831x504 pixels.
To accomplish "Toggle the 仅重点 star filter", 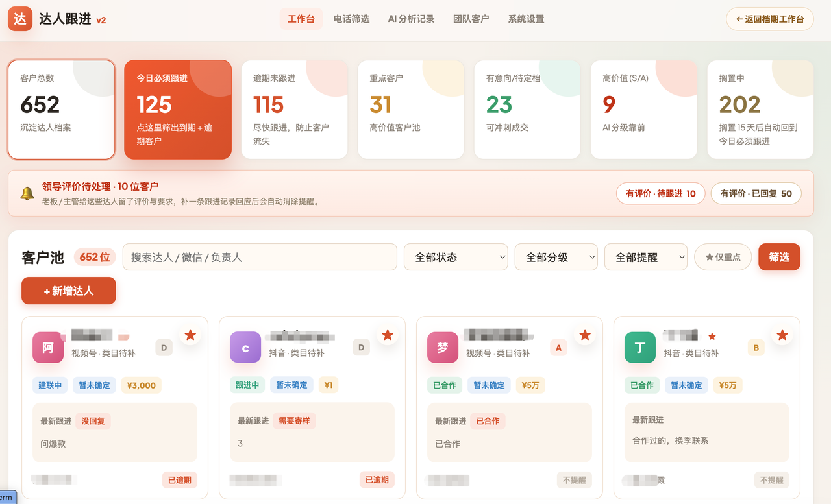I will click(x=723, y=257).
